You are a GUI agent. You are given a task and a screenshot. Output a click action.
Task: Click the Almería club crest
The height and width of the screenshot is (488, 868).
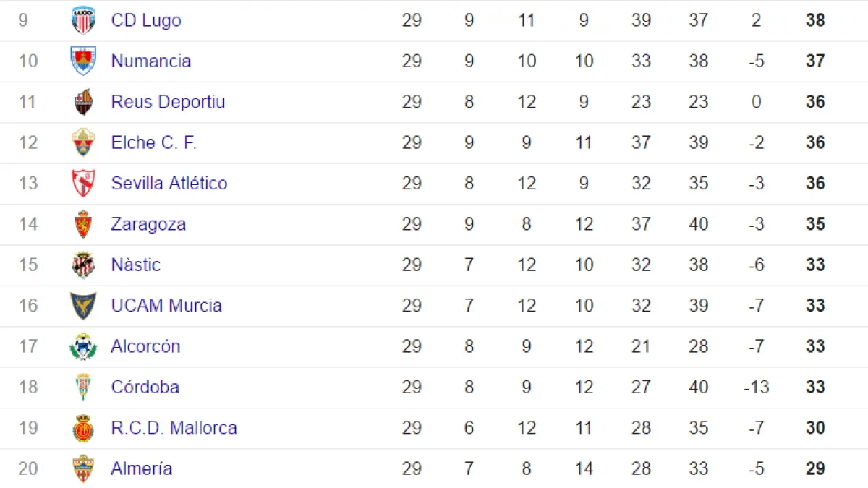pos(83,468)
